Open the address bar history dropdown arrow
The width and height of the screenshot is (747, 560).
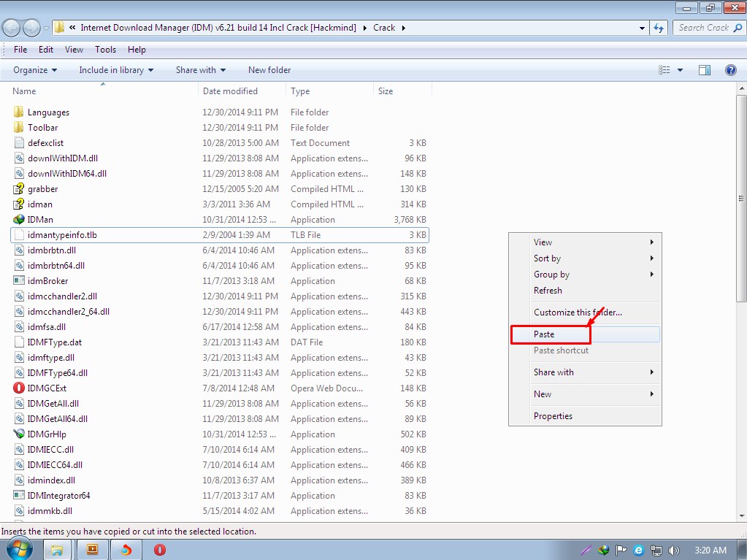coord(642,28)
